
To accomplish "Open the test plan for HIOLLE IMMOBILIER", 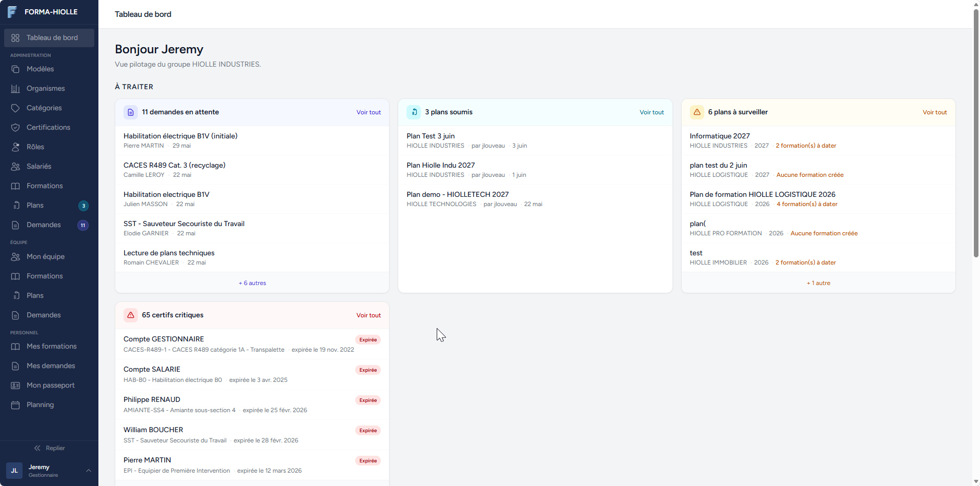I will coord(818,257).
